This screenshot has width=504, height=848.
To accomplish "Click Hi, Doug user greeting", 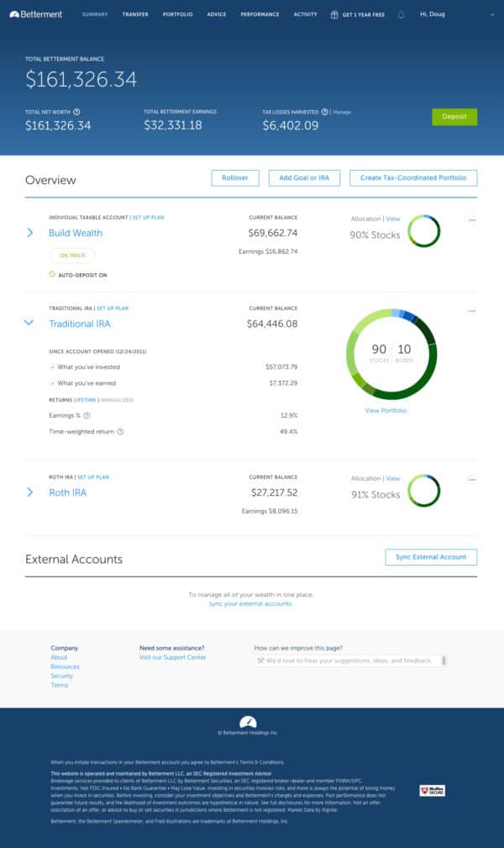I will click(x=433, y=14).
